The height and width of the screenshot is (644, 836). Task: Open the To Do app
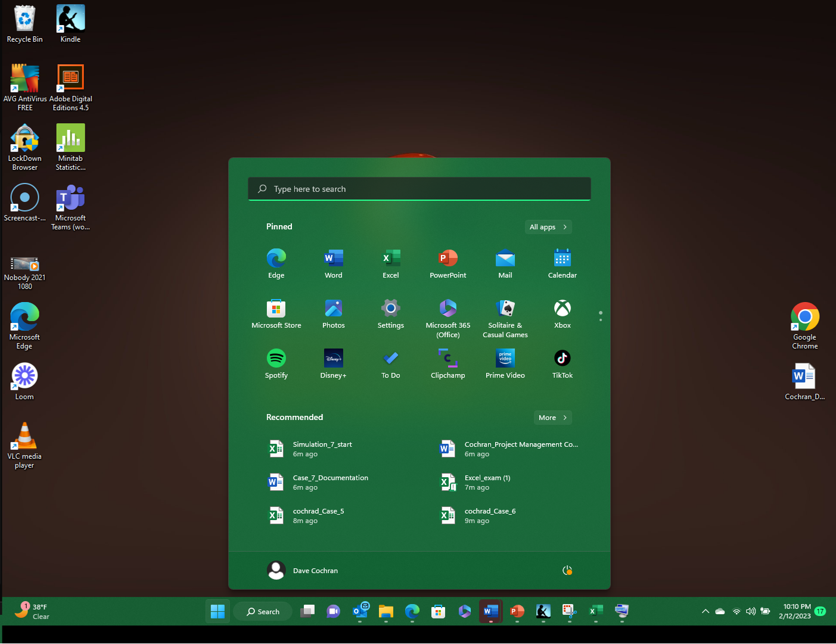390,363
